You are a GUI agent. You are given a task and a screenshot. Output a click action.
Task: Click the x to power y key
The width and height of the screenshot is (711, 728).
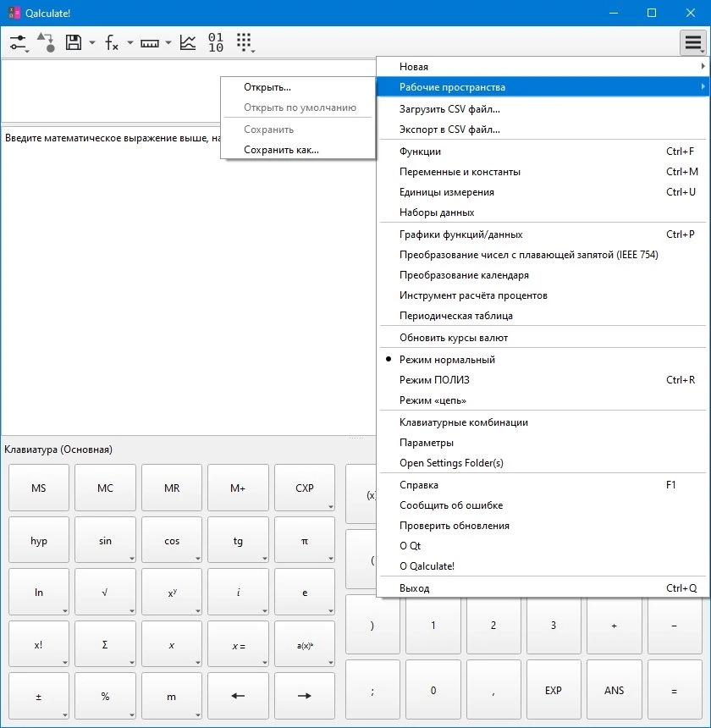172,592
